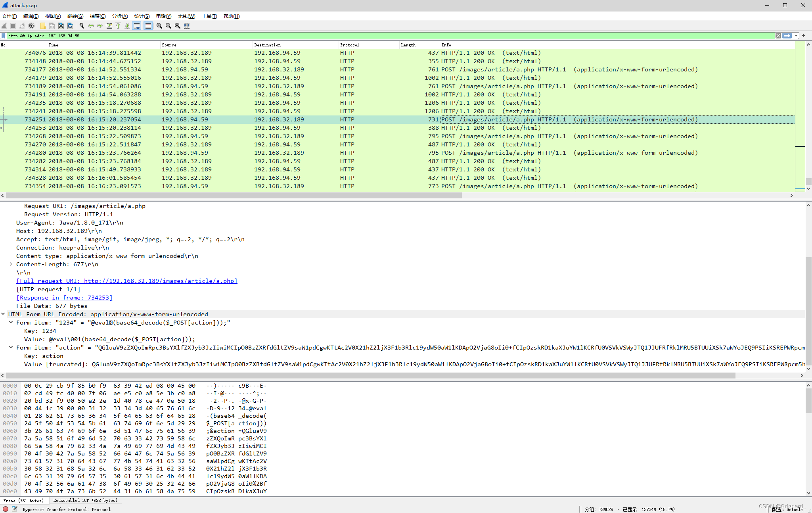Jump to the first packet icon
Image resolution: width=812 pixels, height=513 pixels.
point(118,26)
